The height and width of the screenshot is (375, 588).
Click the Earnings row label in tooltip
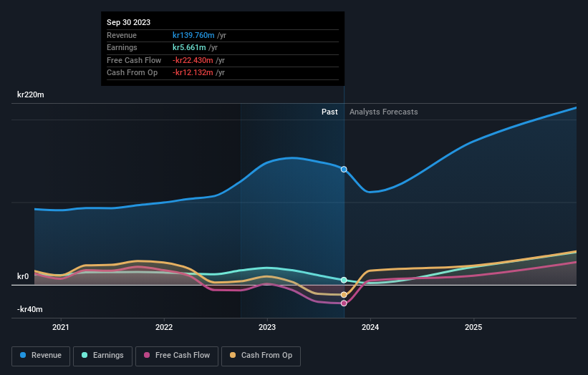click(x=122, y=47)
